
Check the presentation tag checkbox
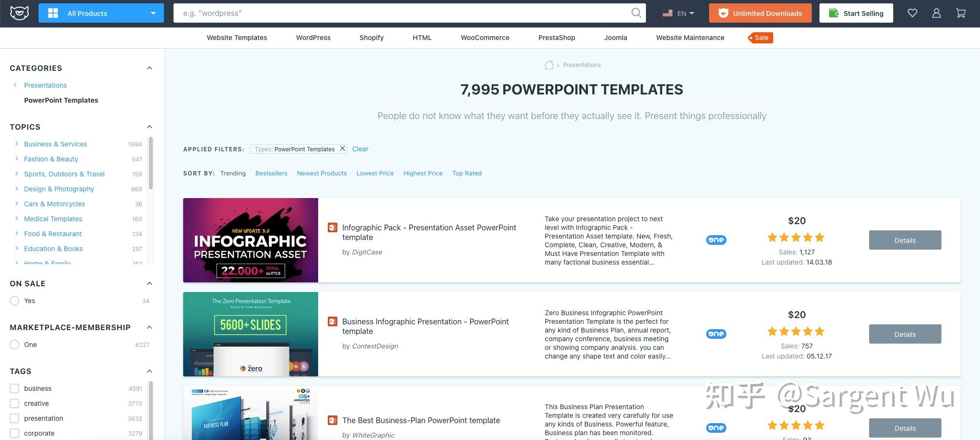tap(14, 418)
